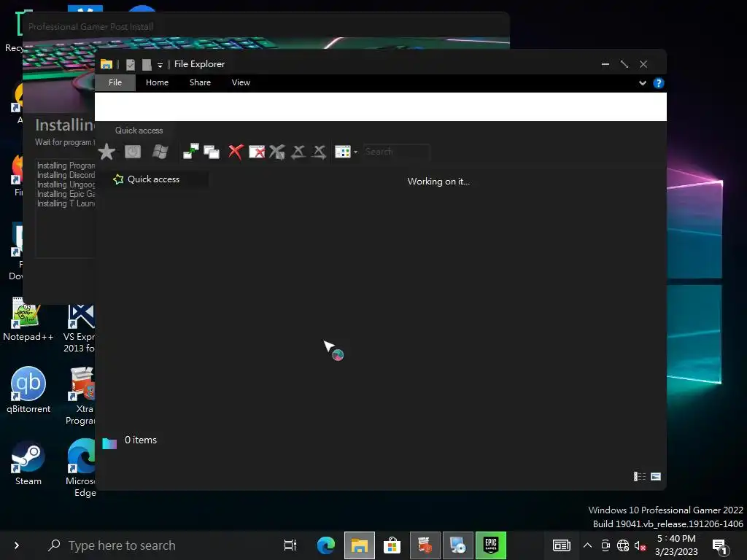The width and height of the screenshot is (747, 560).
Task: Click the Working on it... text
Action: pos(438,182)
